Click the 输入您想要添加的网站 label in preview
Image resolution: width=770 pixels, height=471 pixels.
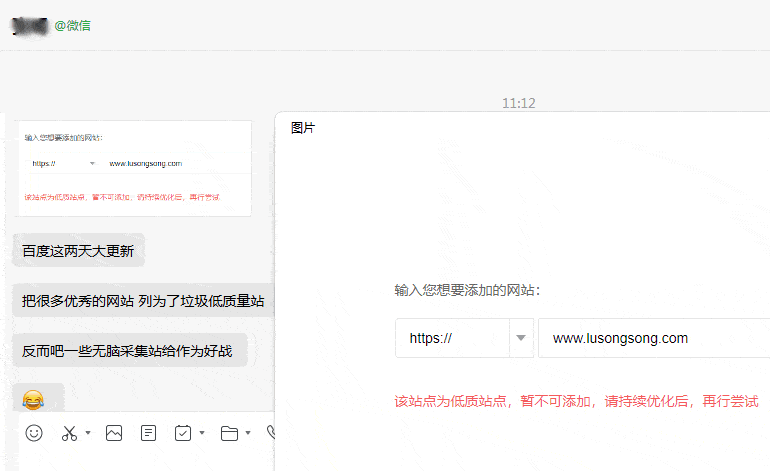[x=467, y=290]
